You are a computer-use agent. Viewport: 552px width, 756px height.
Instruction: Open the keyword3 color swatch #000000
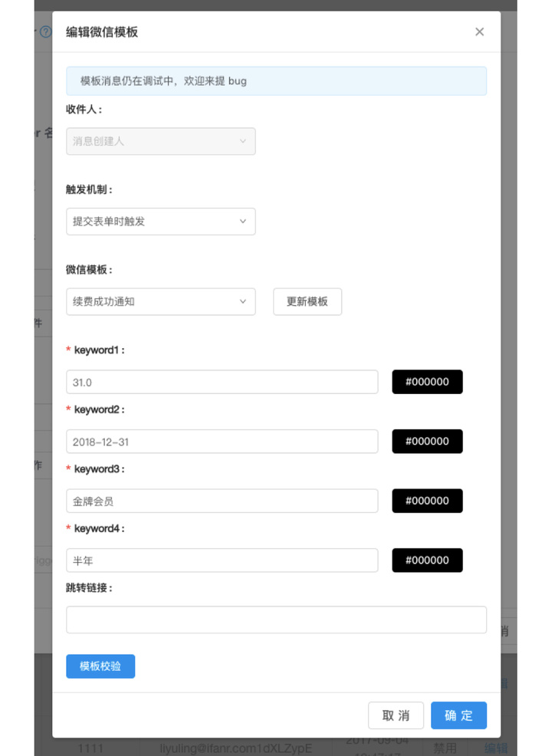[x=427, y=501]
